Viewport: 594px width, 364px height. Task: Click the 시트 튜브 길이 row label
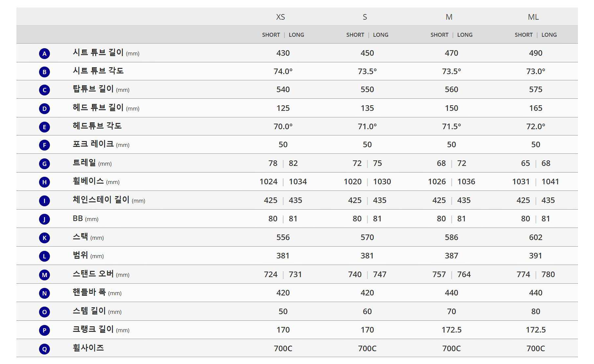[x=98, y=52]
